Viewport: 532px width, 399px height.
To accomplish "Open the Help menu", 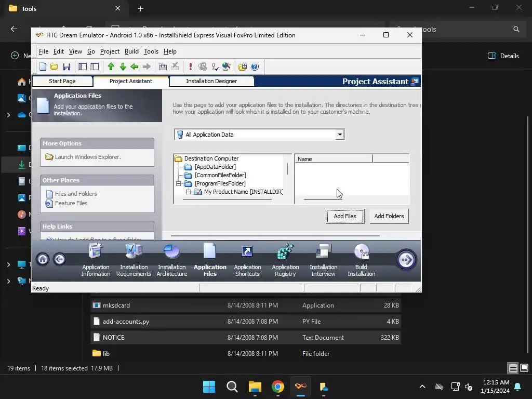I will click(170, 51).
